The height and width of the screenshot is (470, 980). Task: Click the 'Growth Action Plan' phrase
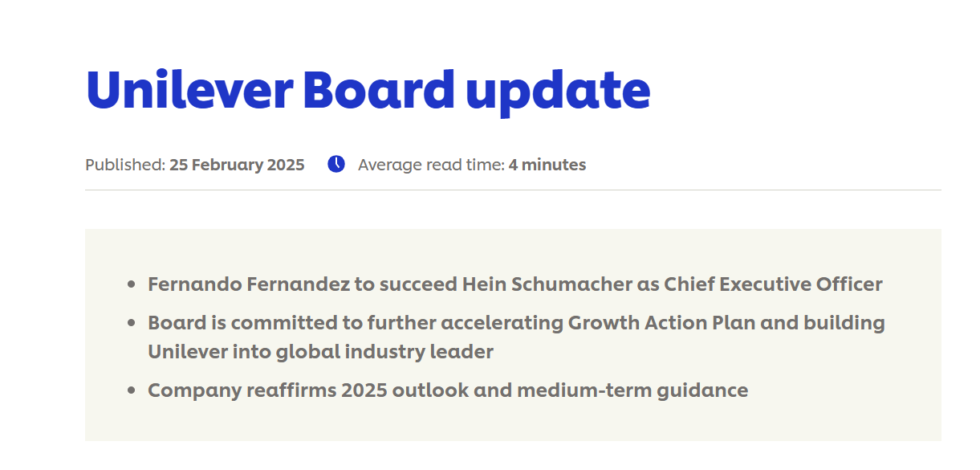click(656, 323)
